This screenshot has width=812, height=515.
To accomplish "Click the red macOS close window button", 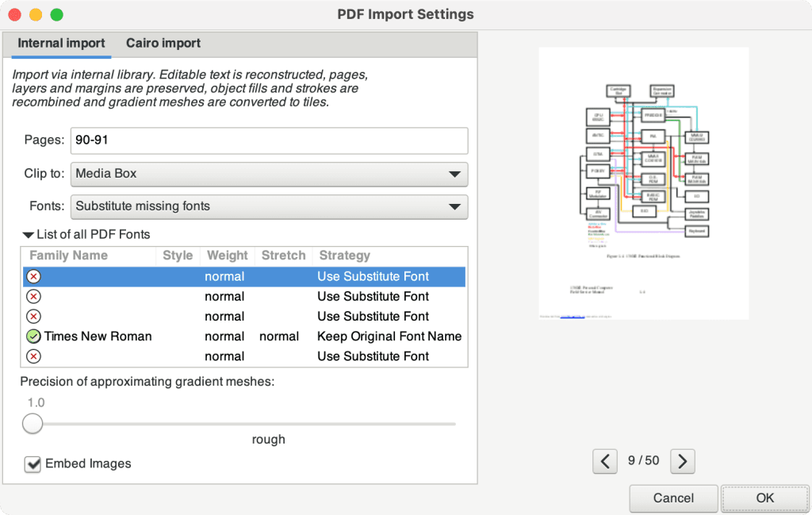I will click(15, 15).
